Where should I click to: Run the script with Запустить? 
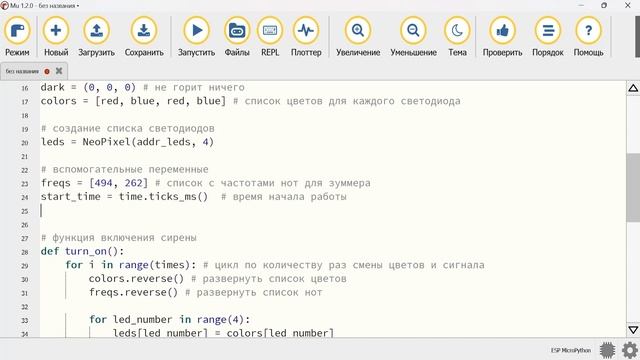point(196,36)
